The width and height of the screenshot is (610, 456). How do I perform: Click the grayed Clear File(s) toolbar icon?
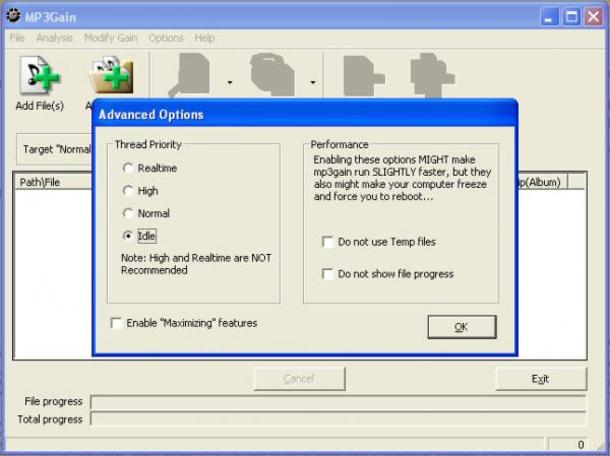point(364,75)
